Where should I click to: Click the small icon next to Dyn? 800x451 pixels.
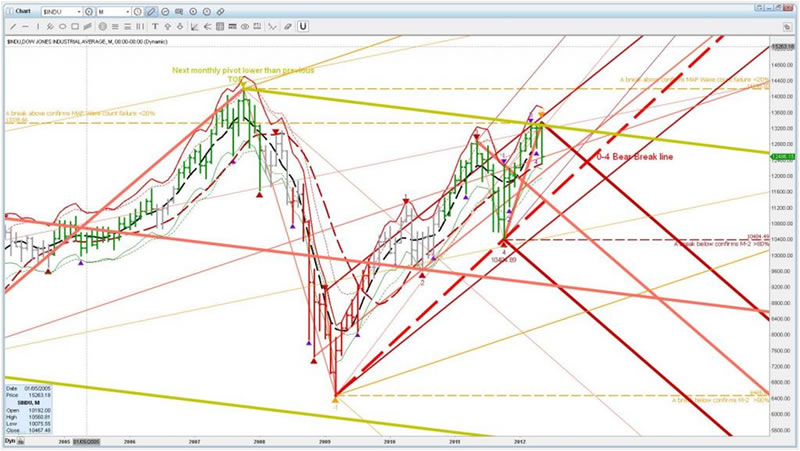20,441
